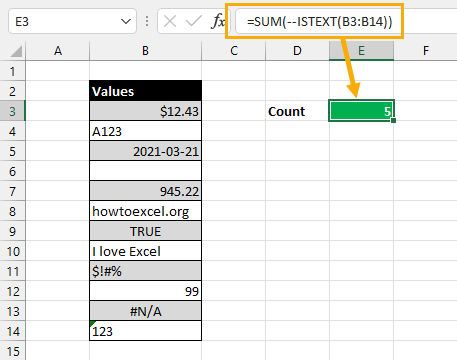Click the green error indicator in cell B14
The height and width of the screenshot is (360, 457).
coord(92,323)
